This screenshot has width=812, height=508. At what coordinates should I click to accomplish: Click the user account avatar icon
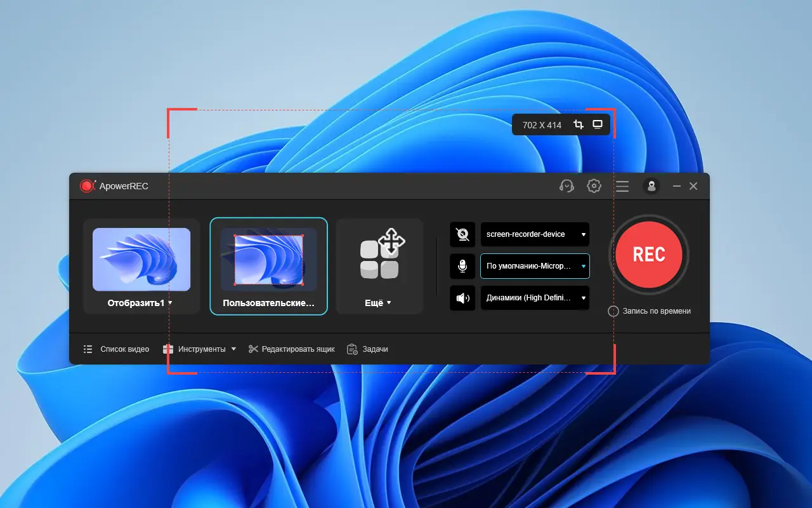click(x=651, y=186)
